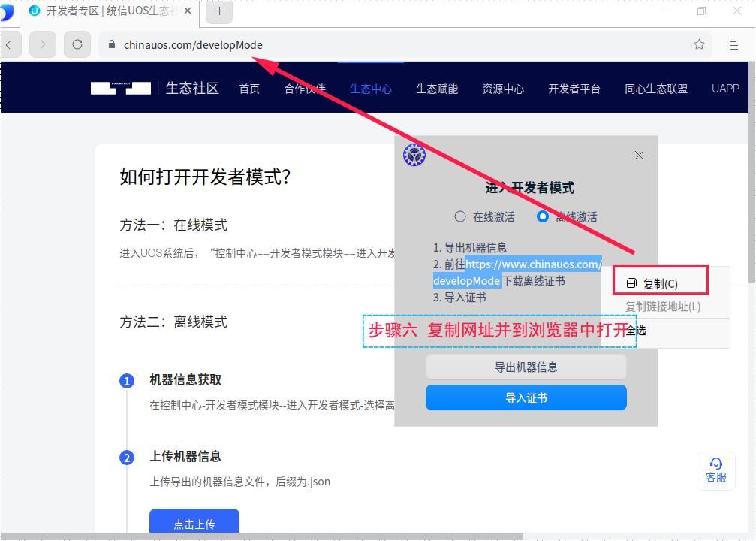The width and height of the screenshot is (756, 541).
Task: Click the 生态社区 site logo
Action: (155, 89)
